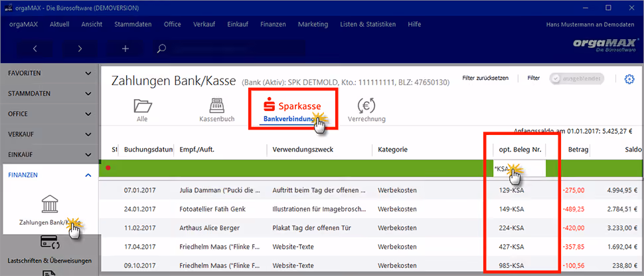This screenshot has width=644, height=276.
Task: Open Lastschriften & Überweisungen card icon
Action: (x=50, y=242)
